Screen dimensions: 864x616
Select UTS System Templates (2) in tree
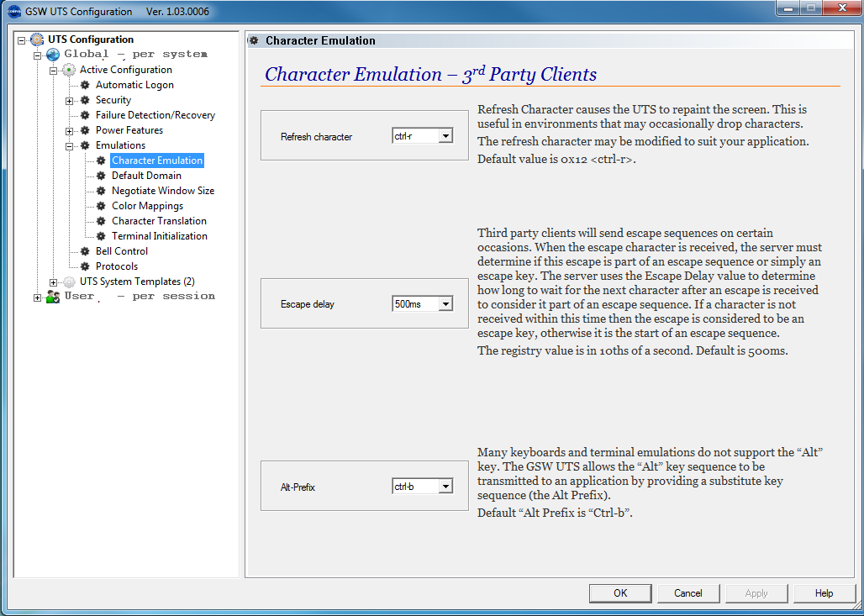(x=137, y=282)
